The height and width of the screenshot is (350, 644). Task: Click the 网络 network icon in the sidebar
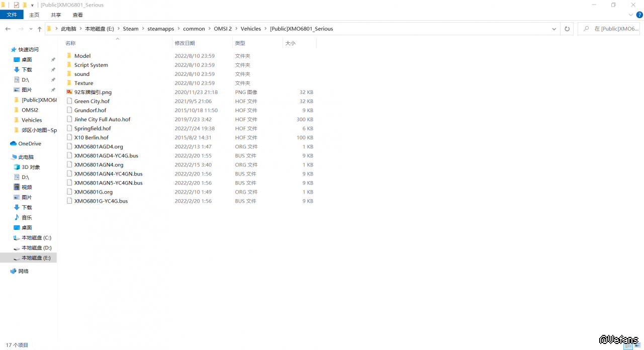point(14,272)
